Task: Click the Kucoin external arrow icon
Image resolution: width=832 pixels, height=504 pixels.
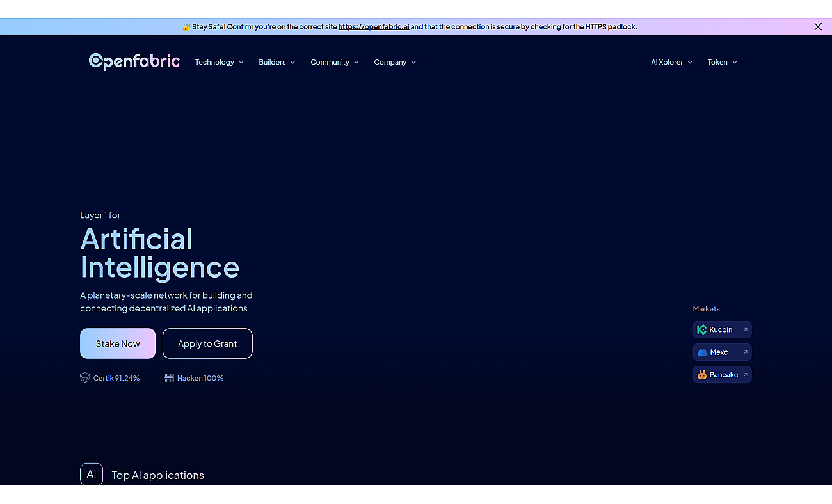Action: [745, 329]
